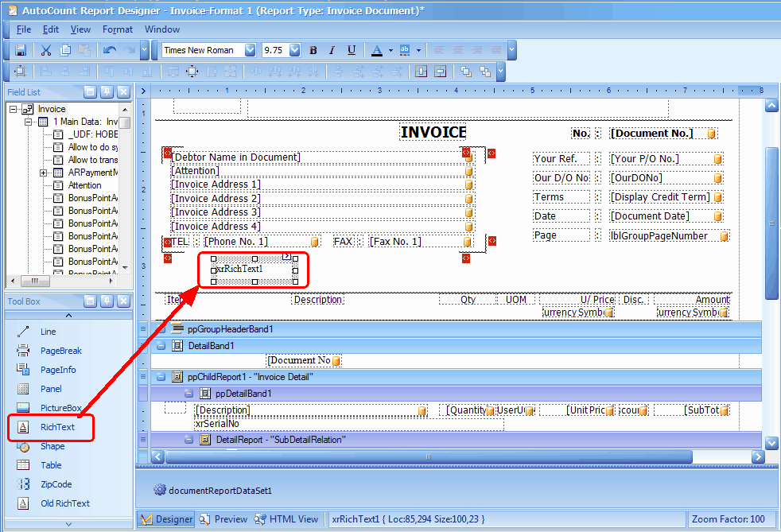Collapse the DetailBand1 band

[161, 346]
